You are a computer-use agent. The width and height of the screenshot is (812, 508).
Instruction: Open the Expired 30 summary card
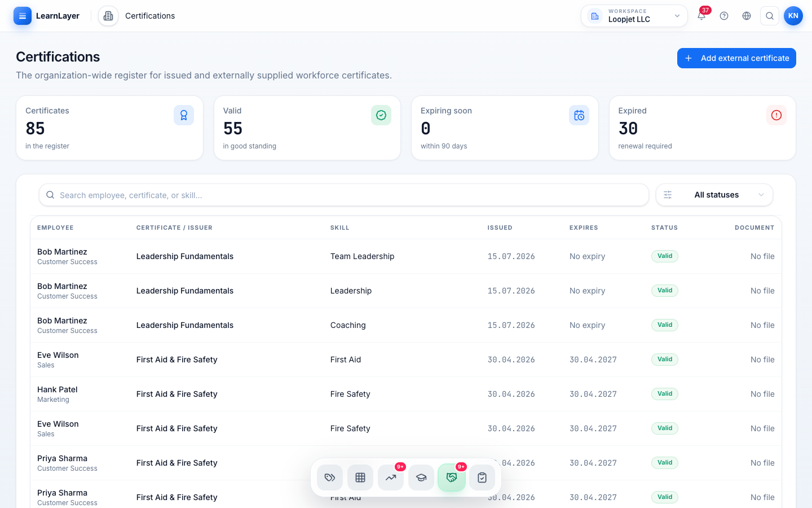(703, 128)
